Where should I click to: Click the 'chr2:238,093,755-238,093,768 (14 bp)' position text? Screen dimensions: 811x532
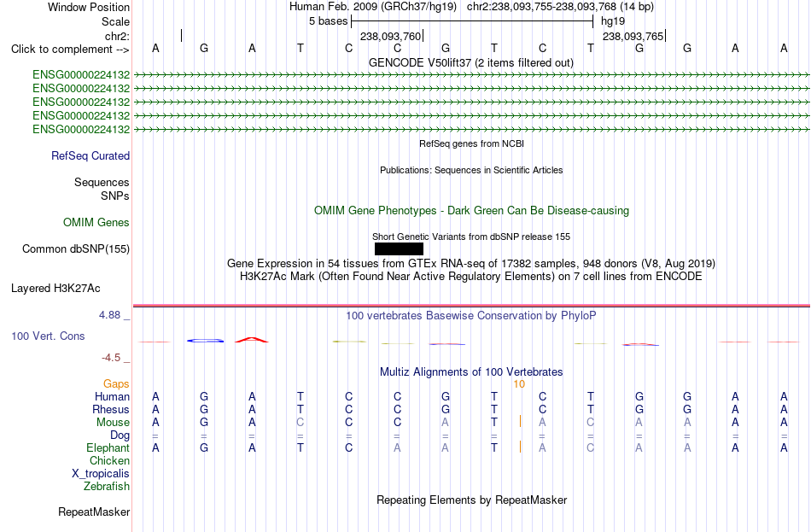[x=560, y=7]
